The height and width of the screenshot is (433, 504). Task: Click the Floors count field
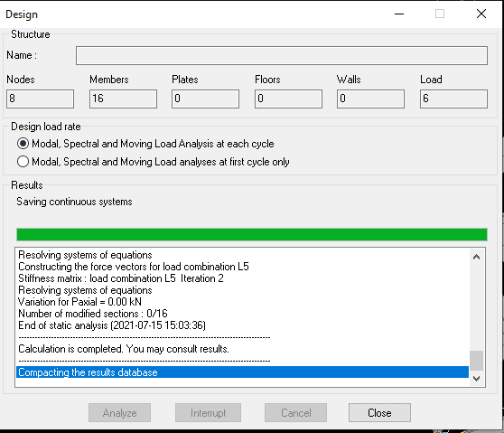click(288, 99)
